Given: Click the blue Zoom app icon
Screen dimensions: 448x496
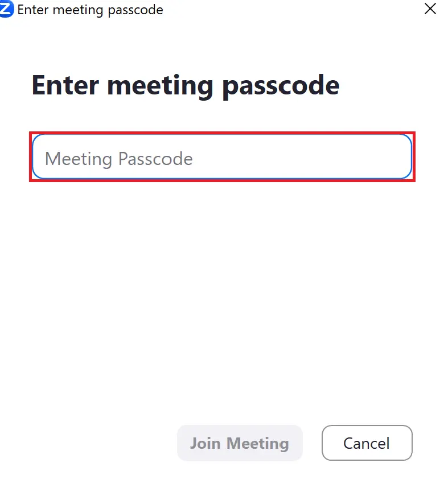Looking at the screenshot, I should [6, 9].
